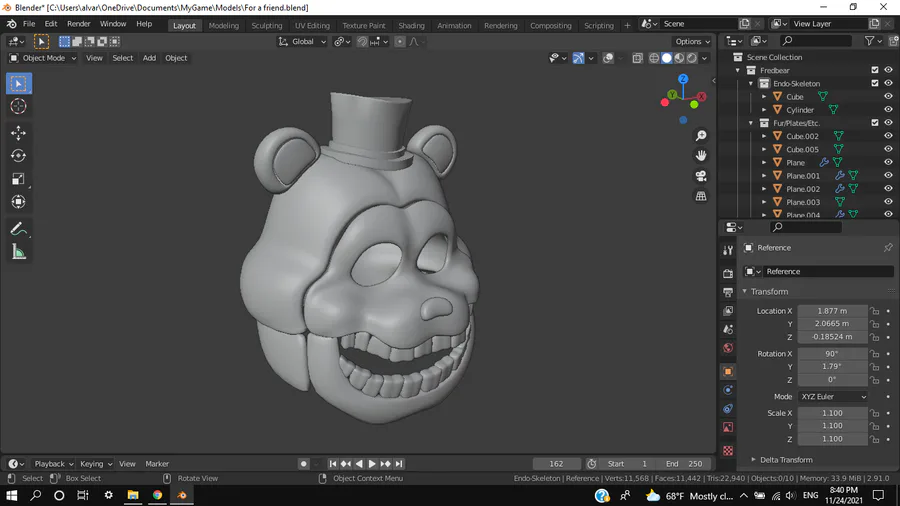Play the animation forward

[x=372, y=464]
